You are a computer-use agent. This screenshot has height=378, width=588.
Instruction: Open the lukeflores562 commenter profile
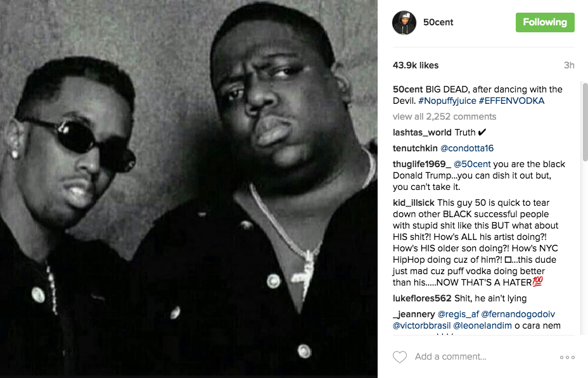point(422,298)
